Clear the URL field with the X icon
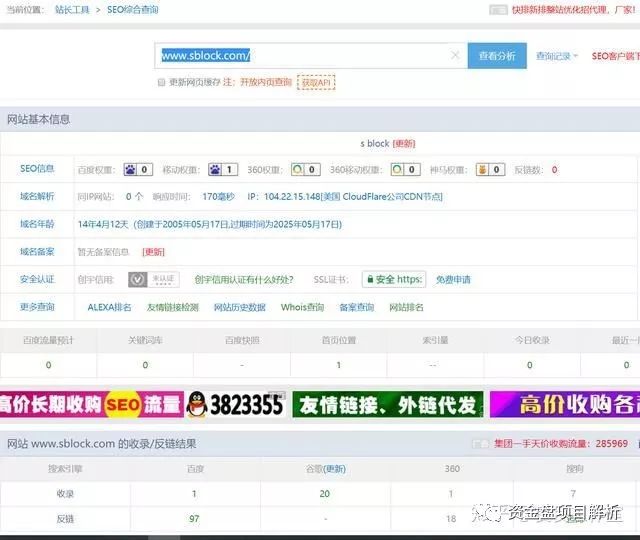Screen dimensions: 640x540 click(455, 55)
